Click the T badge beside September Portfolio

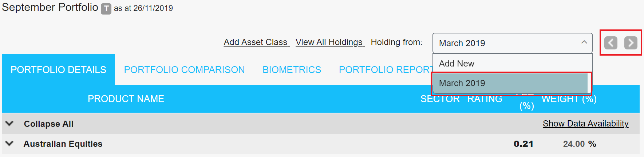pos(106,8)
